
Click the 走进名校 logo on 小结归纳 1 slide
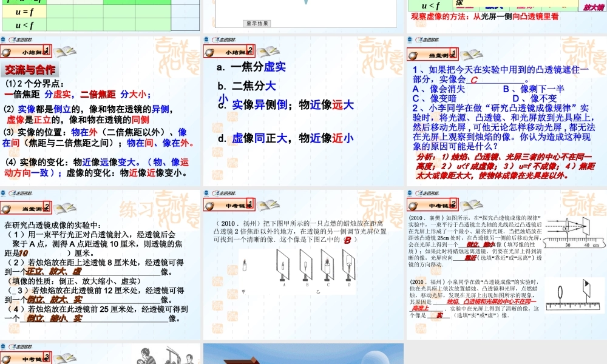click(20, 39)
